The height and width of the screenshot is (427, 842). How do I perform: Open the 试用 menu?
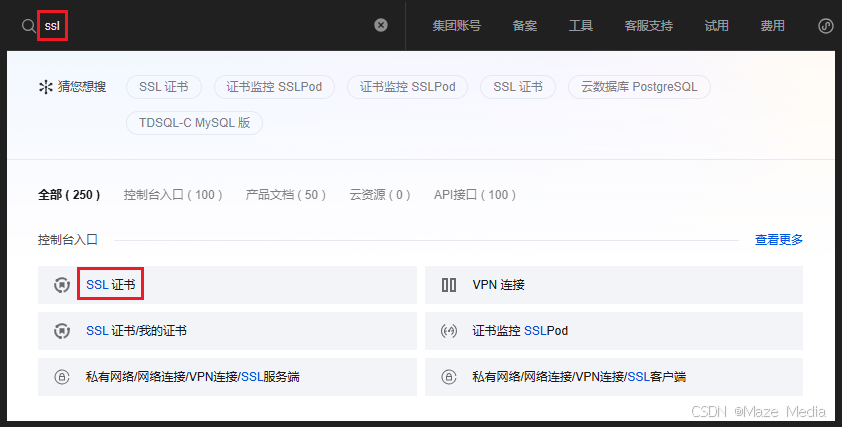716,26
